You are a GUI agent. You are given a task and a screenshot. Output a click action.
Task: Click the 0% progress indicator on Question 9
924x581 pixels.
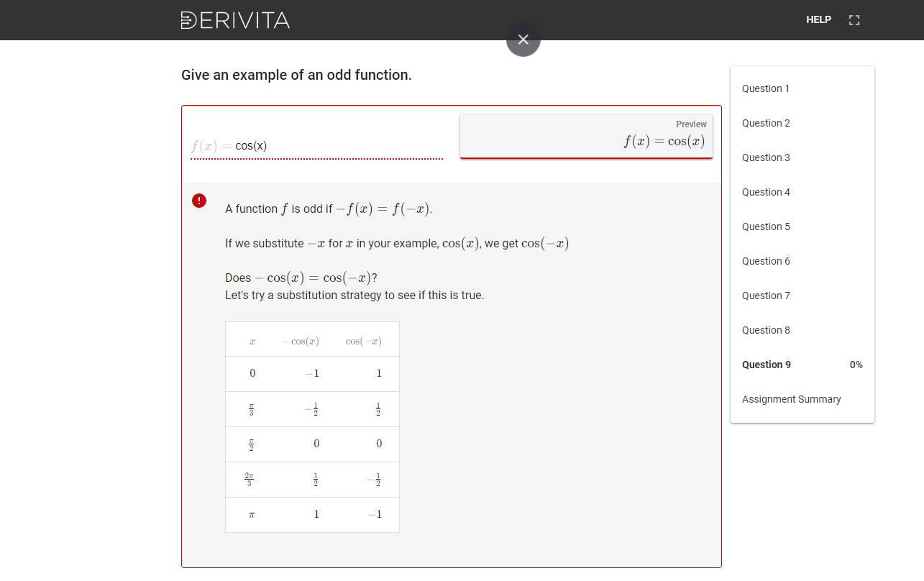coord(856,365)
